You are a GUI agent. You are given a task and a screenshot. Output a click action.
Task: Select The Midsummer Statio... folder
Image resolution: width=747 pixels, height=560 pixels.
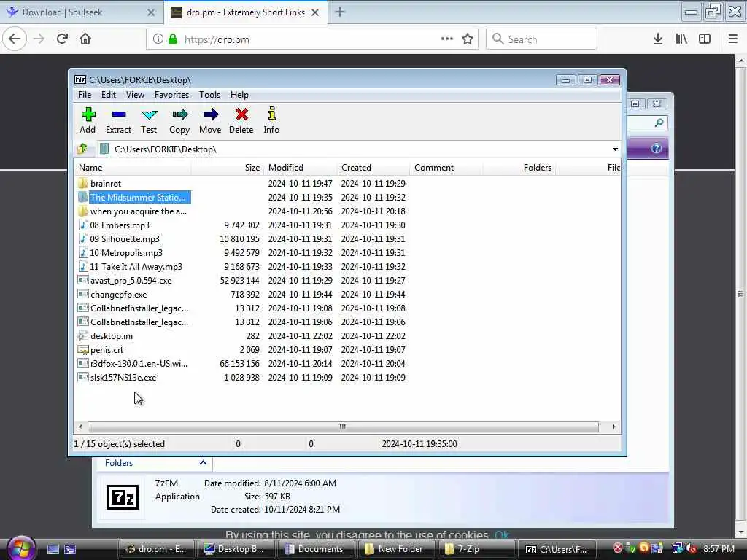(134, 197)
